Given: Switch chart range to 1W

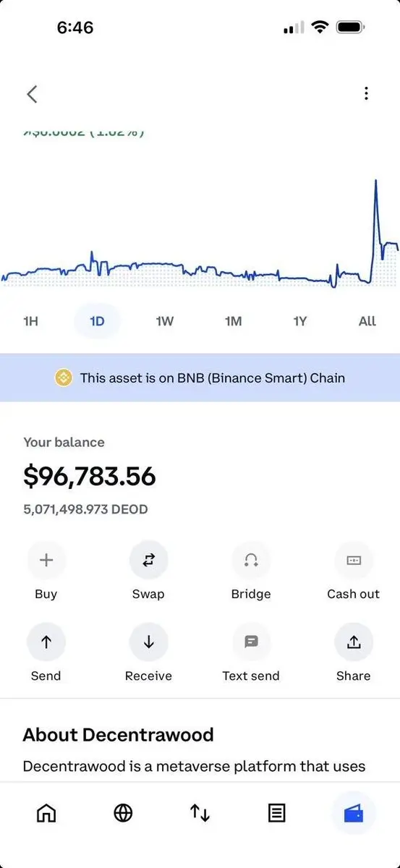Looking at the screenshot, I should pos(165,320).
